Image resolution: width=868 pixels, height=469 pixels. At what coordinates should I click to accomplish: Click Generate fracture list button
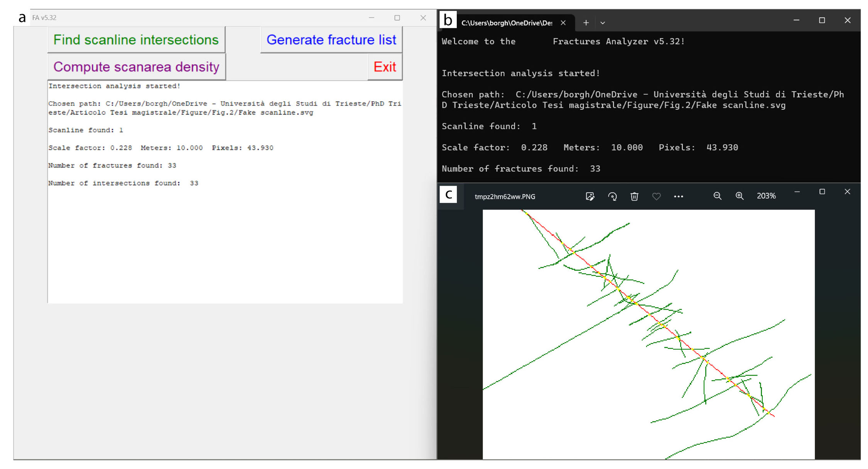pyautogui.click(x=331, y=40)
